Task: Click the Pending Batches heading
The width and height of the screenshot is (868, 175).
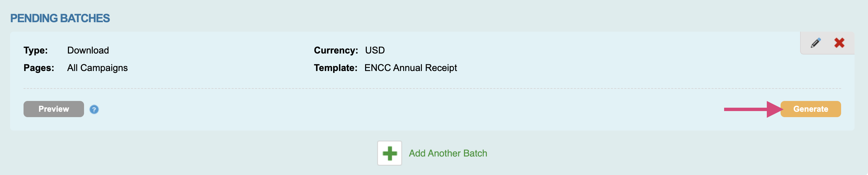Action: 60,18
